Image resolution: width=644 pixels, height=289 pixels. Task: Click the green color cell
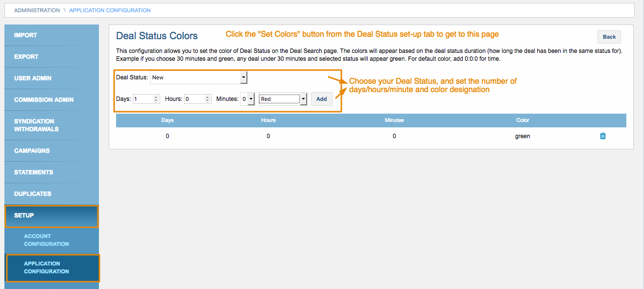[x=523, y=136]
